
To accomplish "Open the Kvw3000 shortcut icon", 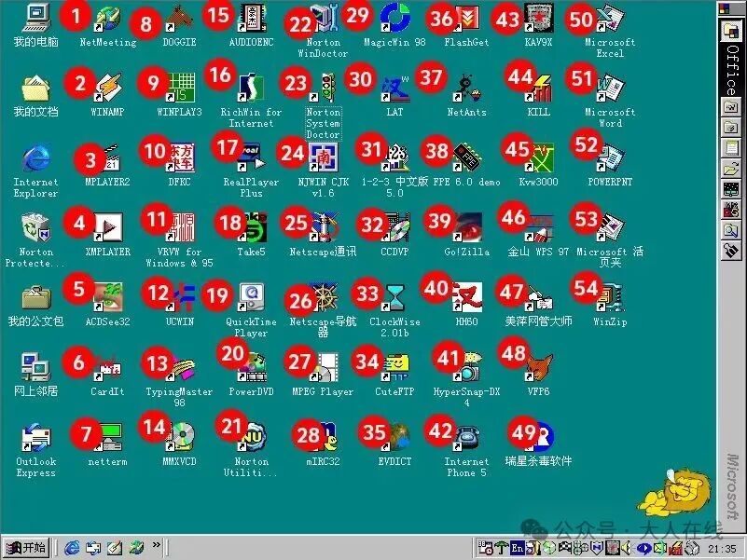I will 538,158.
